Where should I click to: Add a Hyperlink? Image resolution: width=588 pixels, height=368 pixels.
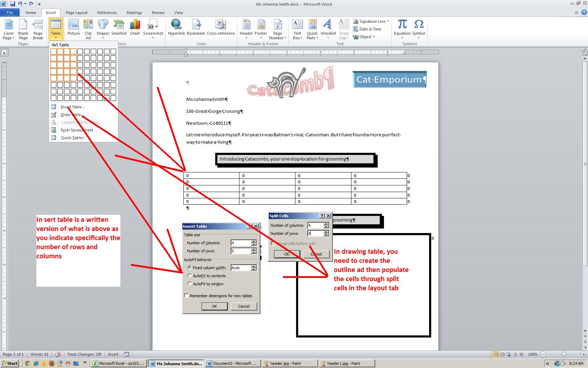click(176, 27)
